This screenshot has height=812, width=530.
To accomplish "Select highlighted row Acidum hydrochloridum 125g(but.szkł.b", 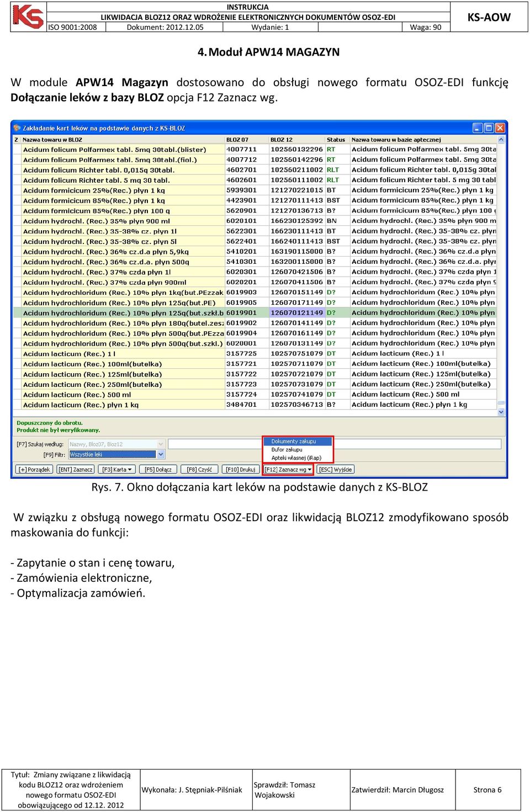I will [x=255, y=313].
